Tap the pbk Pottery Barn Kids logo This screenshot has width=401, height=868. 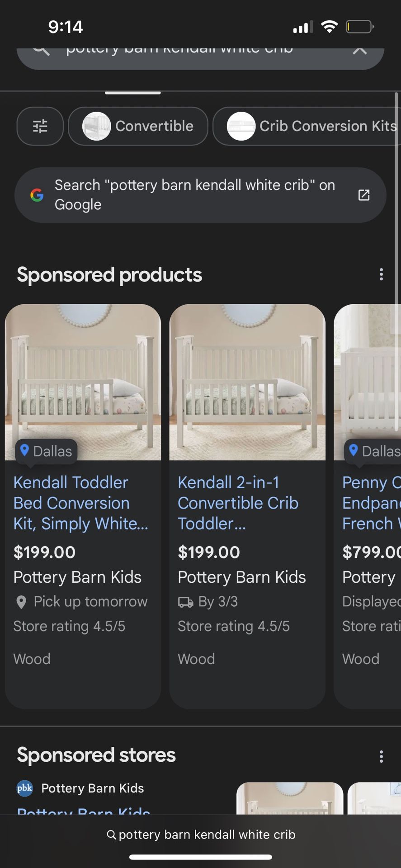[x=24, y=788]
